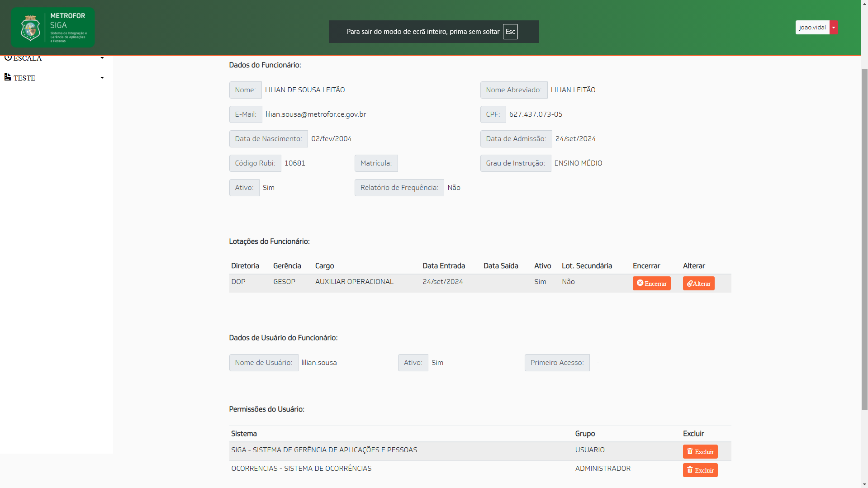This screenshot has height=488, width=868.
Task: Click the ESCALA menu caret arrow
Action: (x=102, y=58)
